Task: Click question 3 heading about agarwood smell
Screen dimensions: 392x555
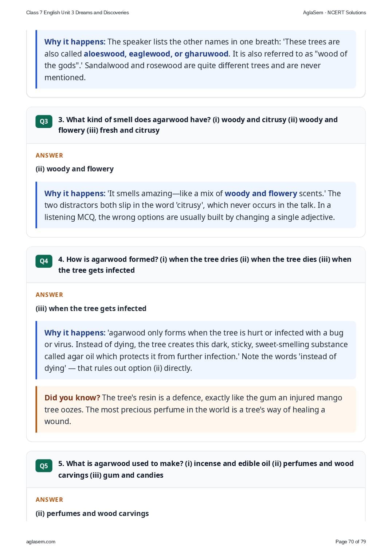Action: tap(198, 125)
